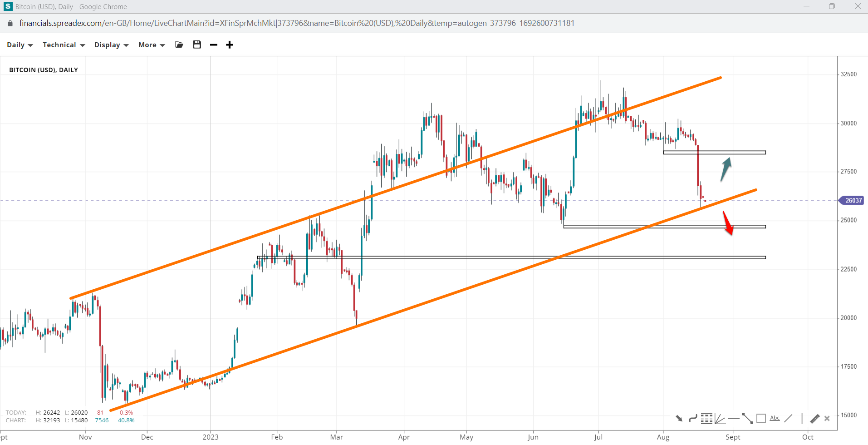Select the trend line segment tool

[x=747, y=418]
